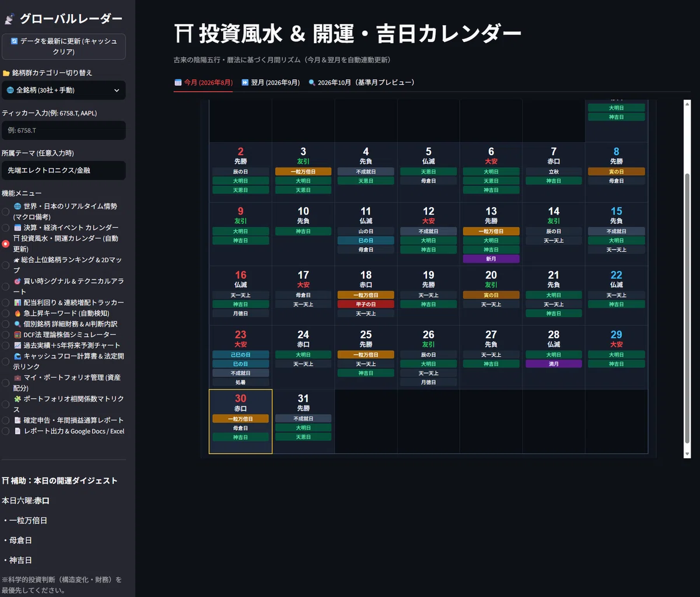The width and height of the screenshot is (700, 597).
Task: Click the 処暑 tag on day 23
Action: [240, 382]
